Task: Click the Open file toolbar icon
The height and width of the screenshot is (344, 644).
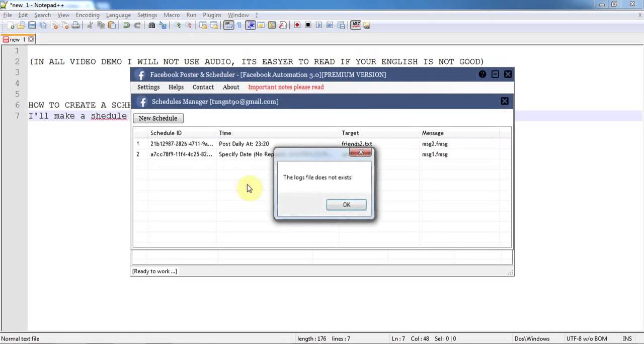Action: [x=21, y=25]
